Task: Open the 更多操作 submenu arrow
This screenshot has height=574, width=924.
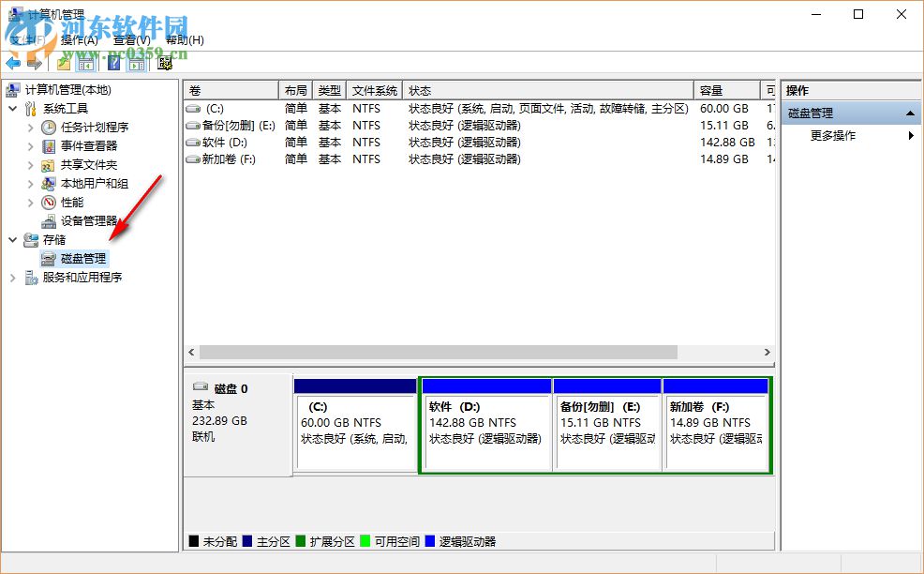Action: (910, 134)
